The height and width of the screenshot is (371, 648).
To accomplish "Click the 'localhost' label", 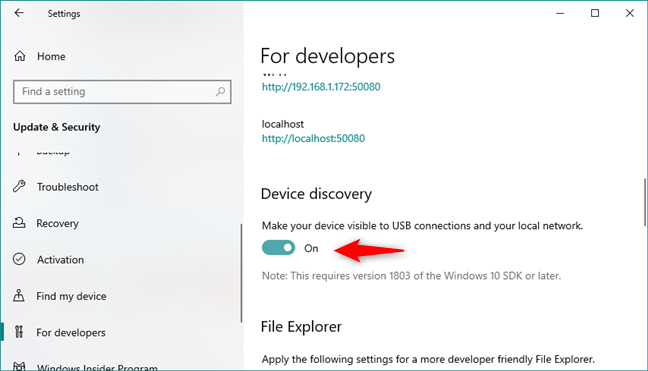I will coord(283,124).
